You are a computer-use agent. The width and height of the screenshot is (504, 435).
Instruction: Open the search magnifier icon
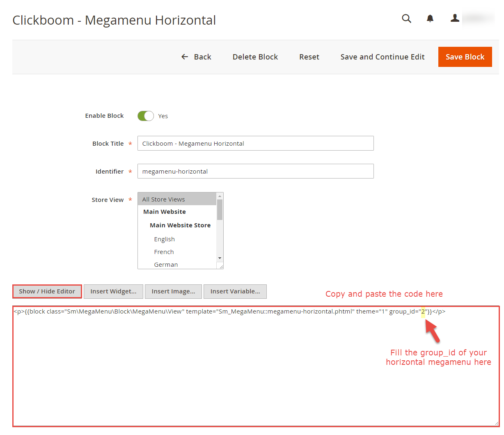[x=406, y=18]
